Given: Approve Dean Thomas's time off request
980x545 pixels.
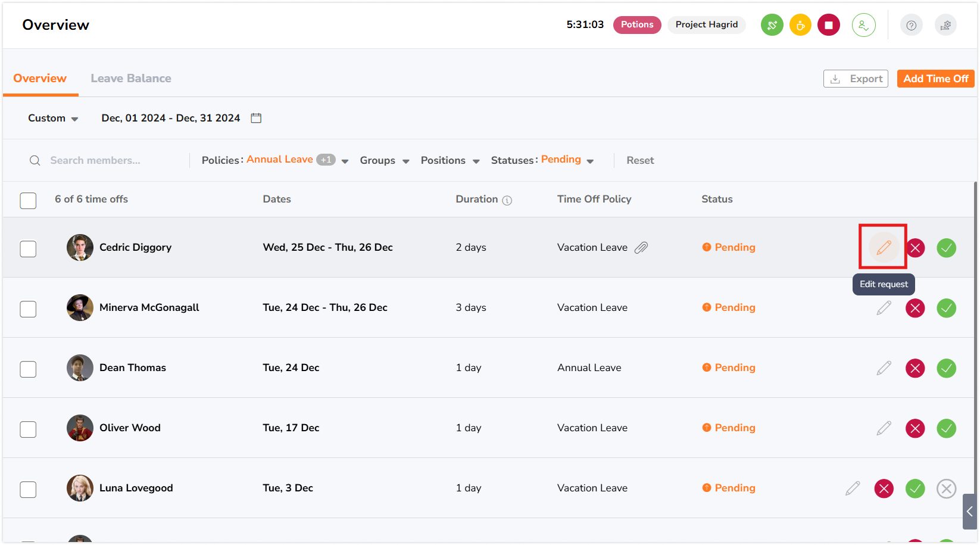Looking at the screenshot, I should [x=946, y=368].
